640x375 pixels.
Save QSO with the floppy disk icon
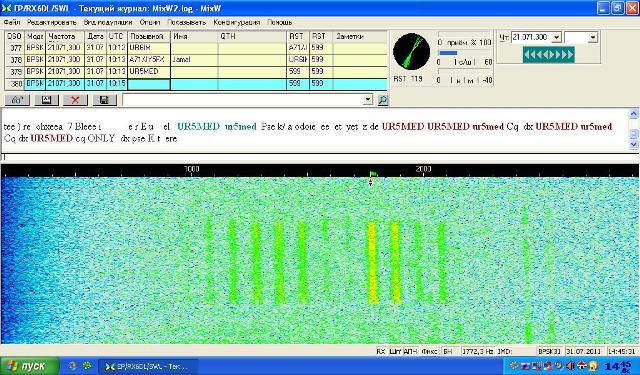pyautogui.click(x=104, y=100)
